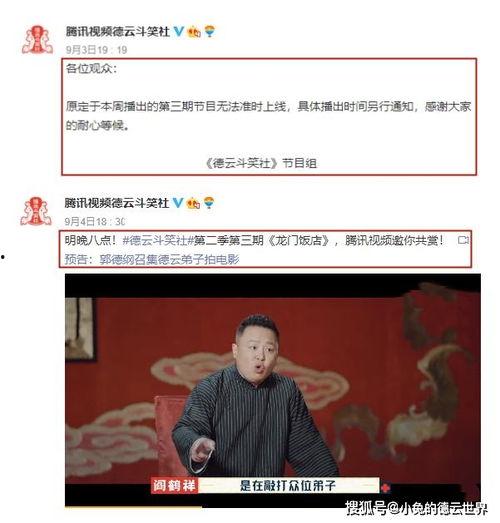Open the first post's 德云斗笑社 avatar
Image resolution: width=500 pixels, height=523 pixels.
(x=37, y=40)
